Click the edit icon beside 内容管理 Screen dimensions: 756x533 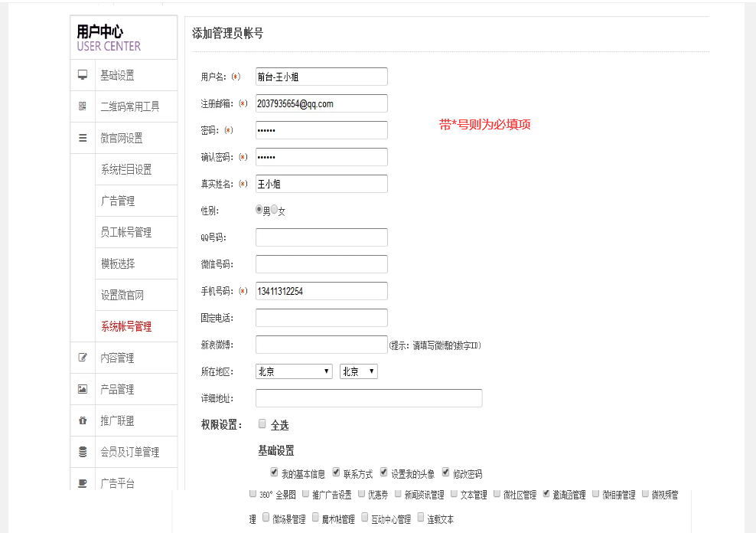coord(83,358)
